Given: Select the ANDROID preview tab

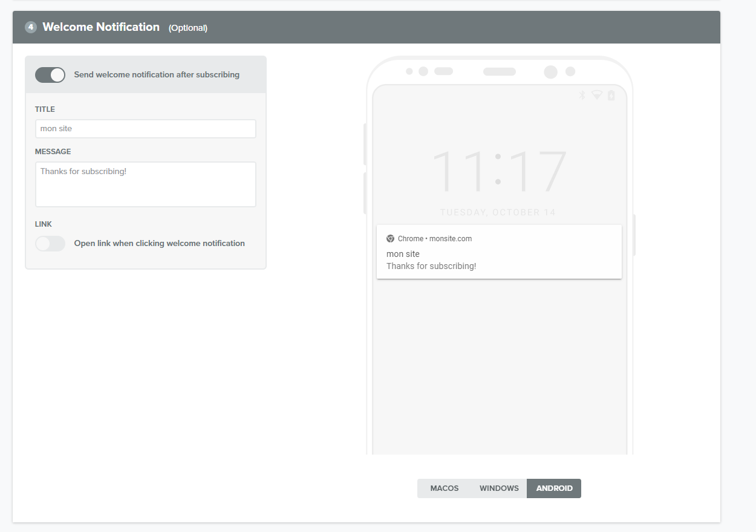Looking at the screenshot, I should coord(554,488).
